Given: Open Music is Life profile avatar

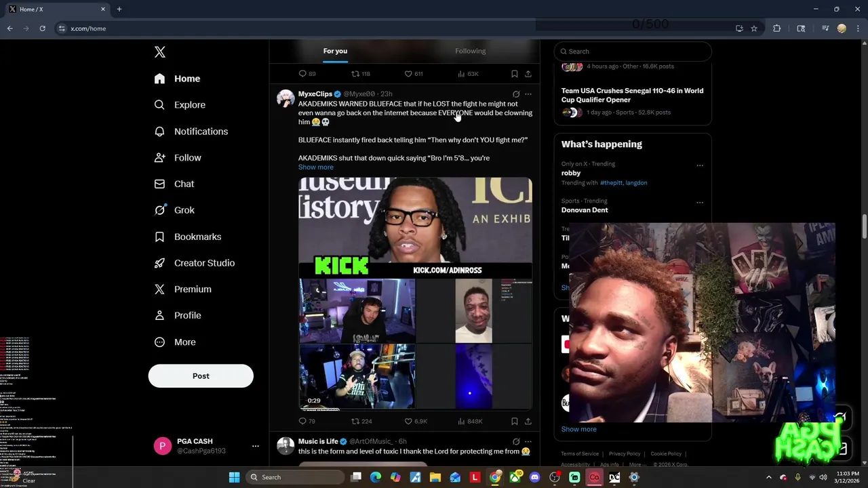Looking at the screenshot, I should pos(285,446).
